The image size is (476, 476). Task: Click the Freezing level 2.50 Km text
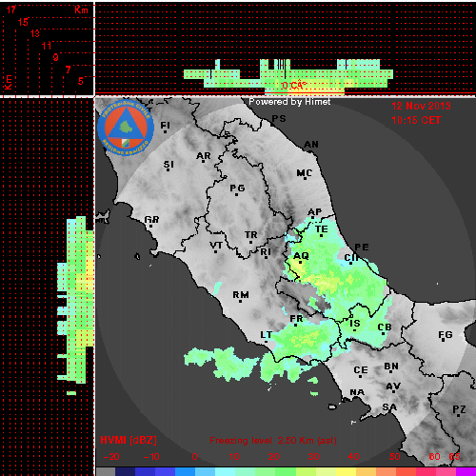[x=273, y=441]
